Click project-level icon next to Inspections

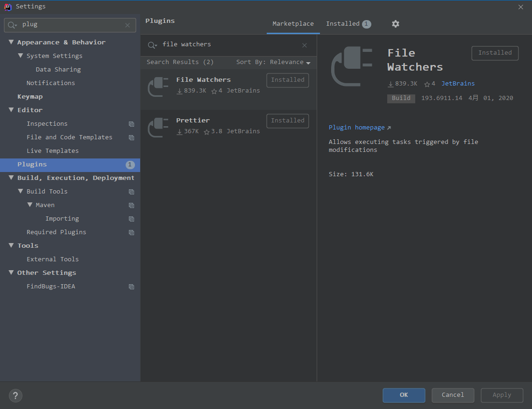pyautogui.click(x=132, y=124)
